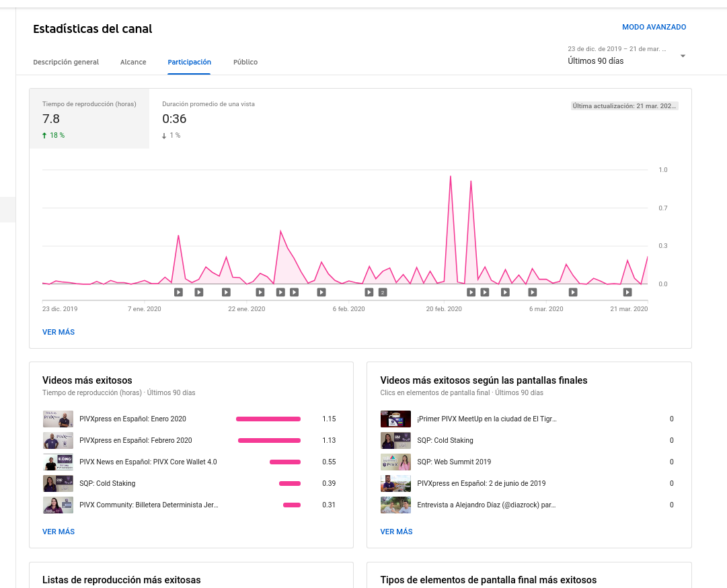This screenshot has width=727, height=588.
Task: Open SQP: Web Summit 2019 title
Action: [454, 462]
